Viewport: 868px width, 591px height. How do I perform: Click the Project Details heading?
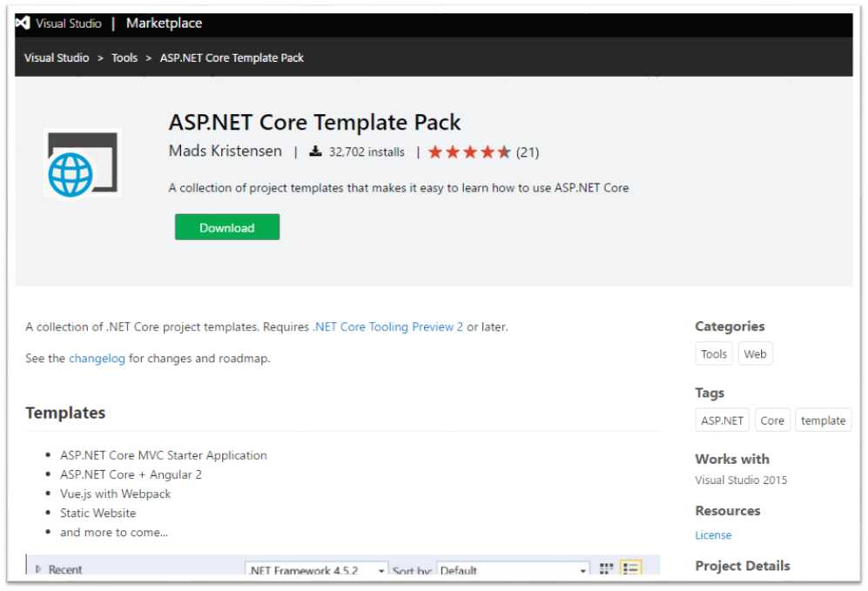[x=743, y=566]
